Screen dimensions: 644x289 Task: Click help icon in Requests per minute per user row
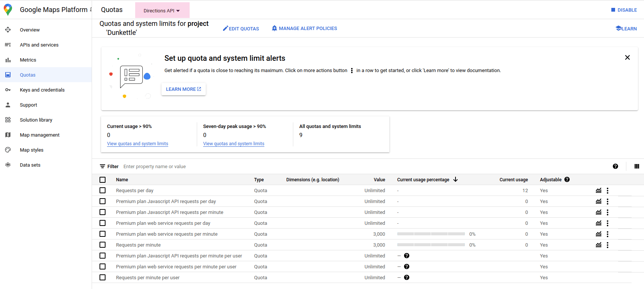pos(406,278)
